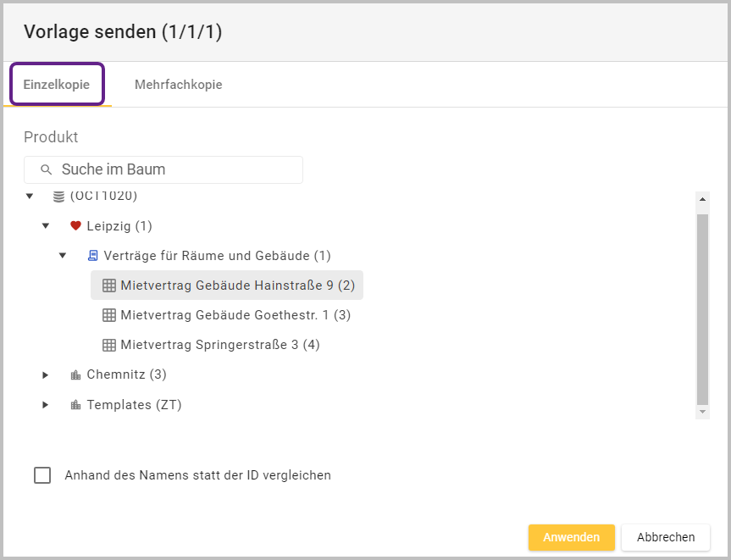Click the blue contract icon for Verträge
The height and width of the screenshot is (560, 731).
(x=92, y=256)
